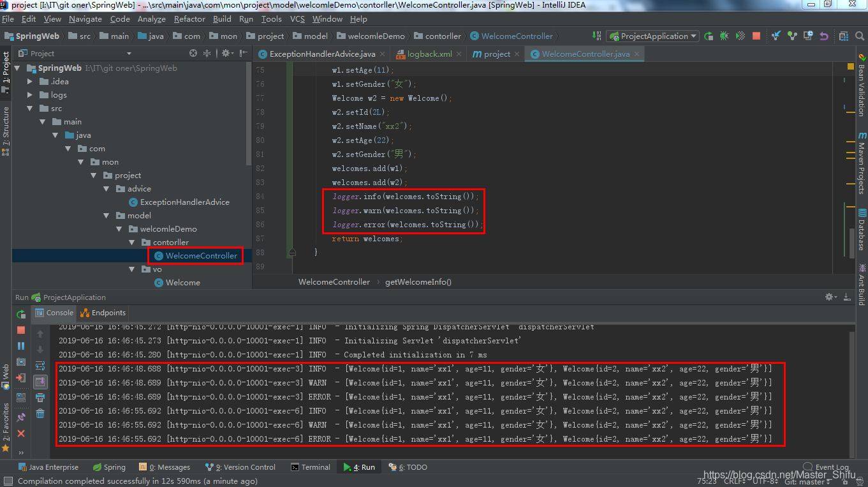Toggle scroll-to-end in the console

coord(40,382)
